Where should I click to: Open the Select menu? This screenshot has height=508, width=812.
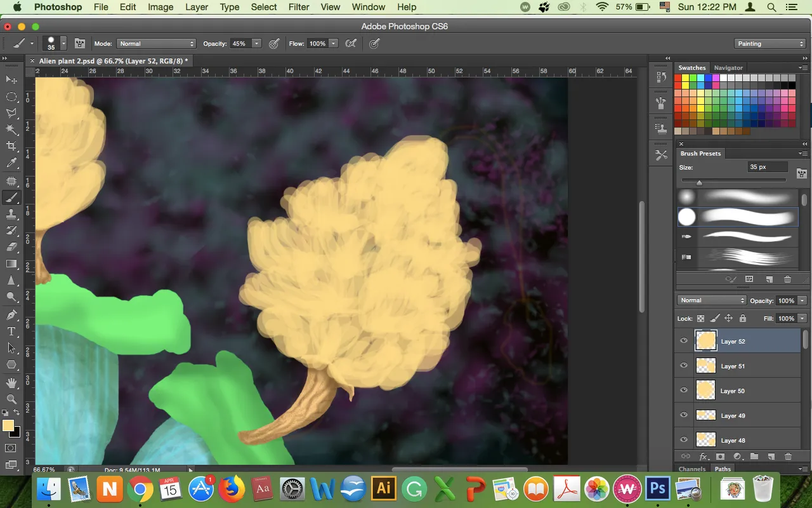[x=263, y=7]
